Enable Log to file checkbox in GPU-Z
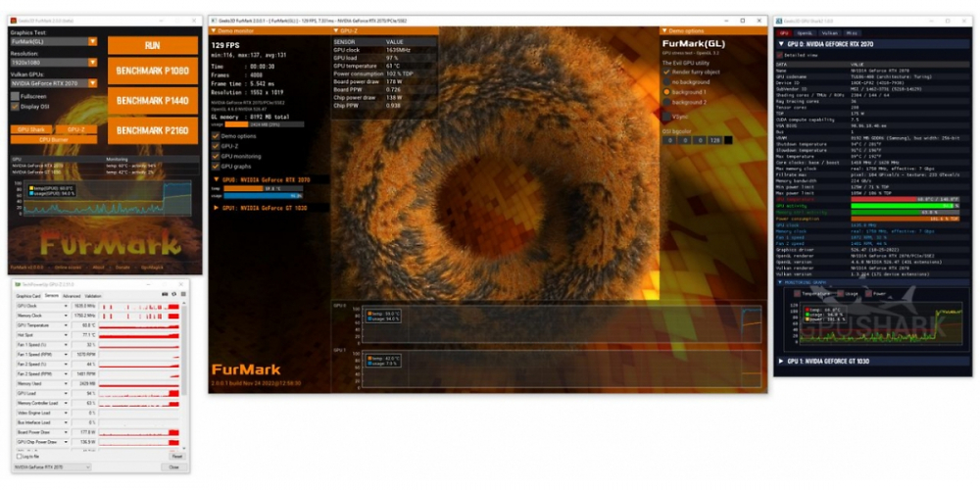 tap(18, 457)
